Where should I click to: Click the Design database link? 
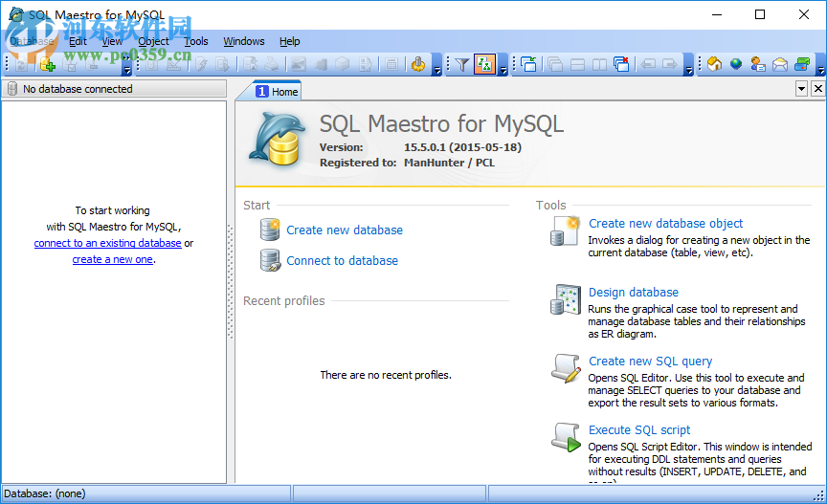point(634,292)
